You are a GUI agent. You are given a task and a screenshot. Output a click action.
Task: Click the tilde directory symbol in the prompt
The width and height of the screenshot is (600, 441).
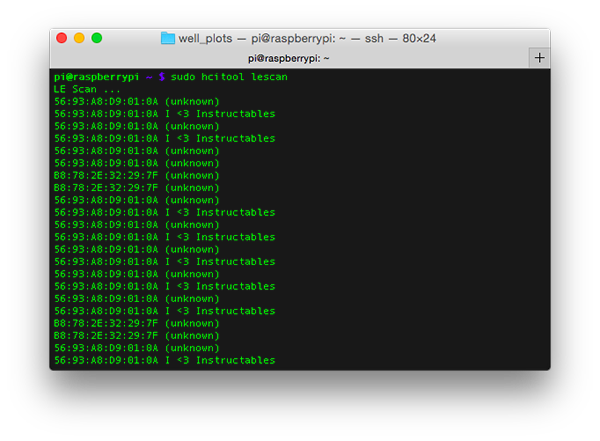click(x=148, y=77)
